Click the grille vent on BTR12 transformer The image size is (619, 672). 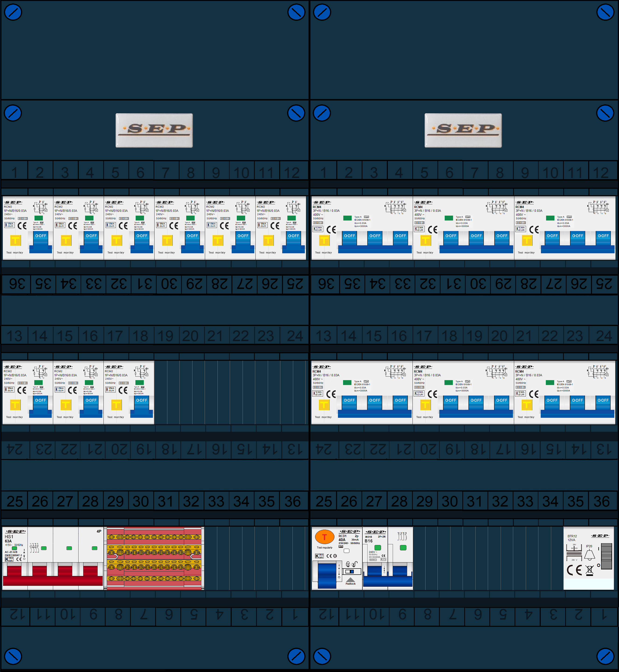[607, 556]
